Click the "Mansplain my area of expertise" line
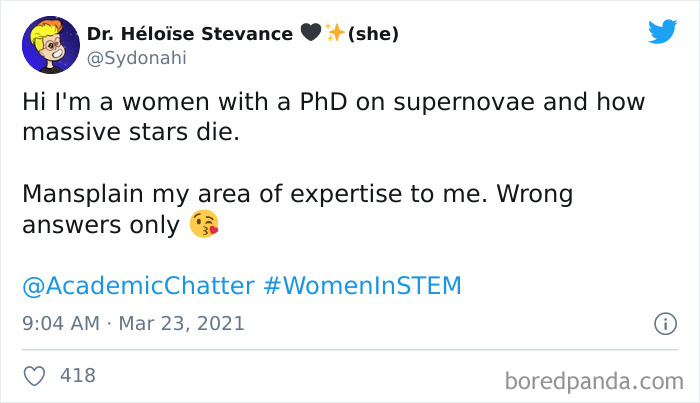Image resolution: width=700 pixels, height=403 pixels. click(295, 193)
